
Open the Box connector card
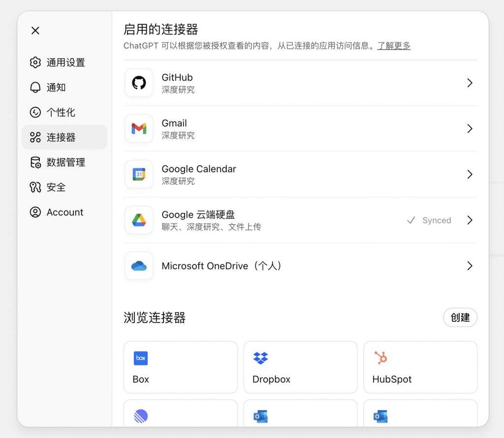coord(180,367)
